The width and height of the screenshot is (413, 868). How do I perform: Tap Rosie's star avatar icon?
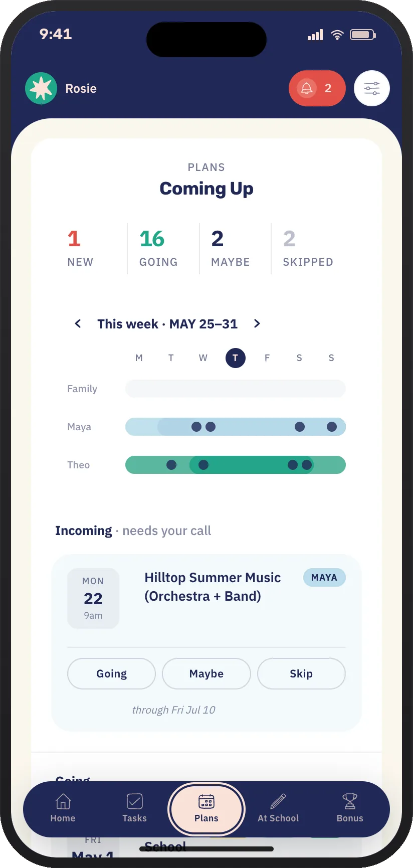point(41,88)
